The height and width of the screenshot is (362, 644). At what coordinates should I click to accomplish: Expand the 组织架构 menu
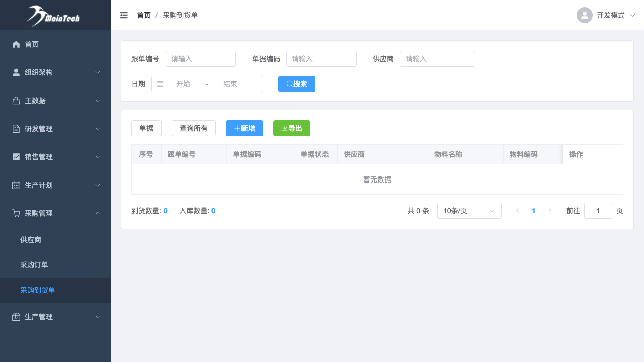(55, 72)
